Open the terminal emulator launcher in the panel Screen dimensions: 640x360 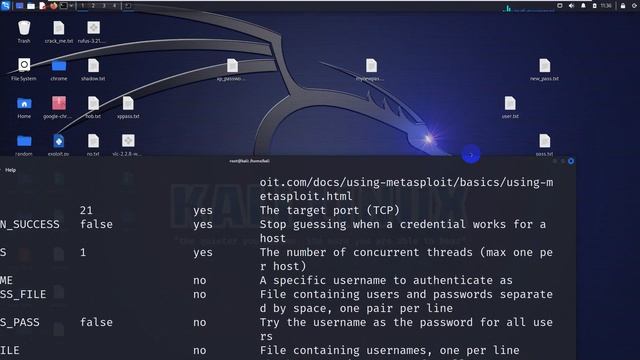[64, 6]
